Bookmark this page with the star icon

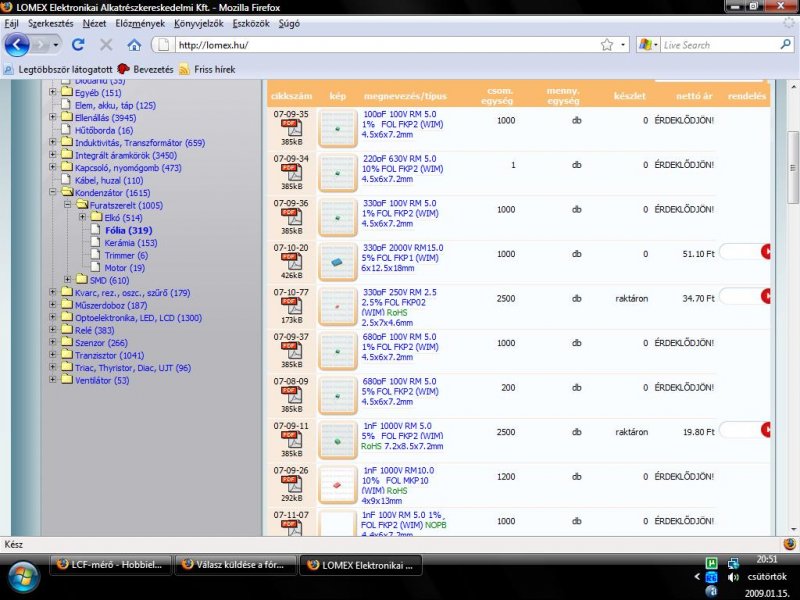(x=607, y=45)
